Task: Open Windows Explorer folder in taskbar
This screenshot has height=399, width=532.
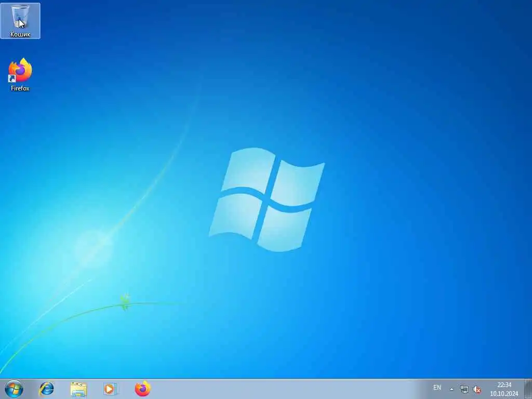Action: 79,389
